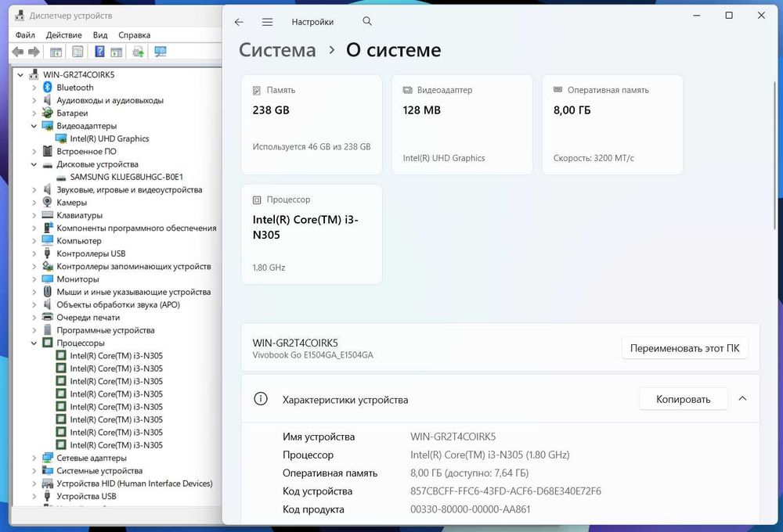This screenshot has width=783, height=532.
Task: Open the Оперативная память 8,00 ГБ card
Action: [612, 124]
